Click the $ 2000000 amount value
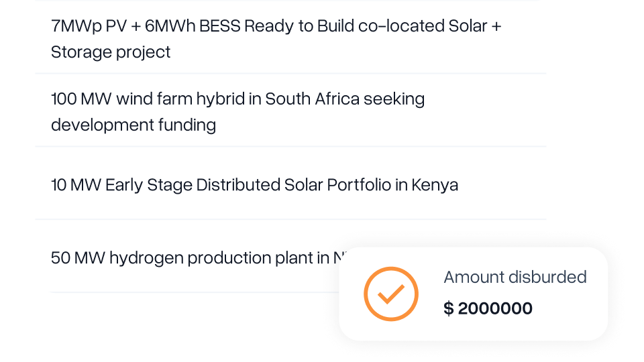The width and height of the screenshot is (644, 362). coord(488,308)
